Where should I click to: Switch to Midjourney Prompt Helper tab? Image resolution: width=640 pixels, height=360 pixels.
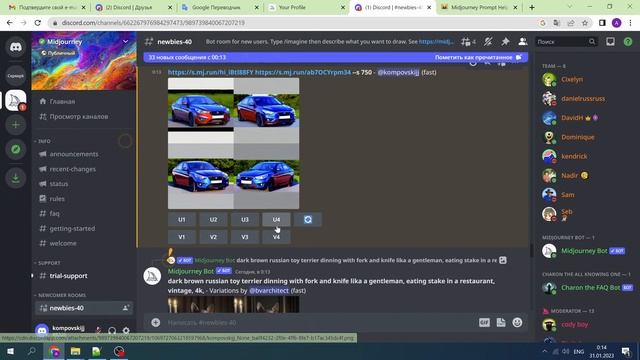(479, 7)
